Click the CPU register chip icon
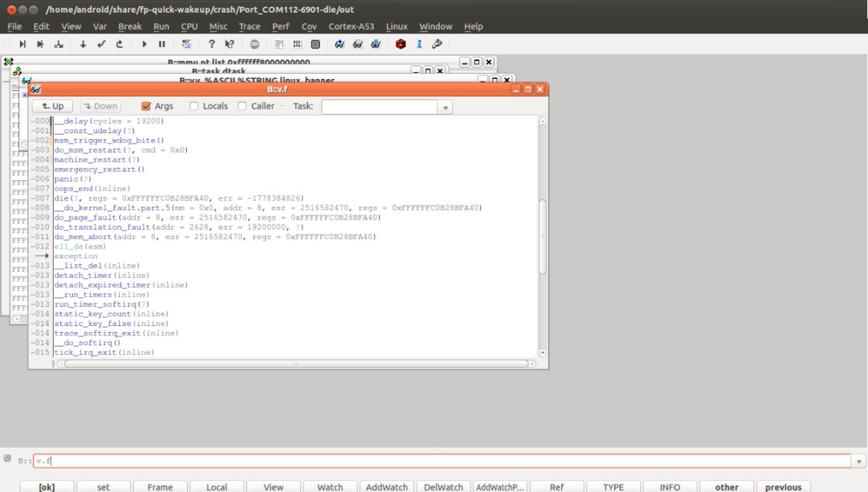The height and width of the screenshot is (492, 868). point(315,44)
